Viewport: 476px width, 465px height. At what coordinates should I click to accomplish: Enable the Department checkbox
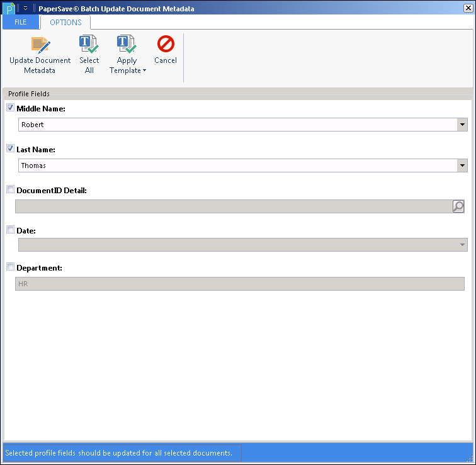pos(10,267)
